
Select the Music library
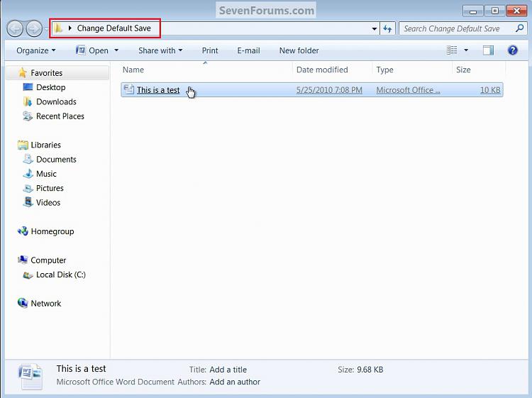46,174
